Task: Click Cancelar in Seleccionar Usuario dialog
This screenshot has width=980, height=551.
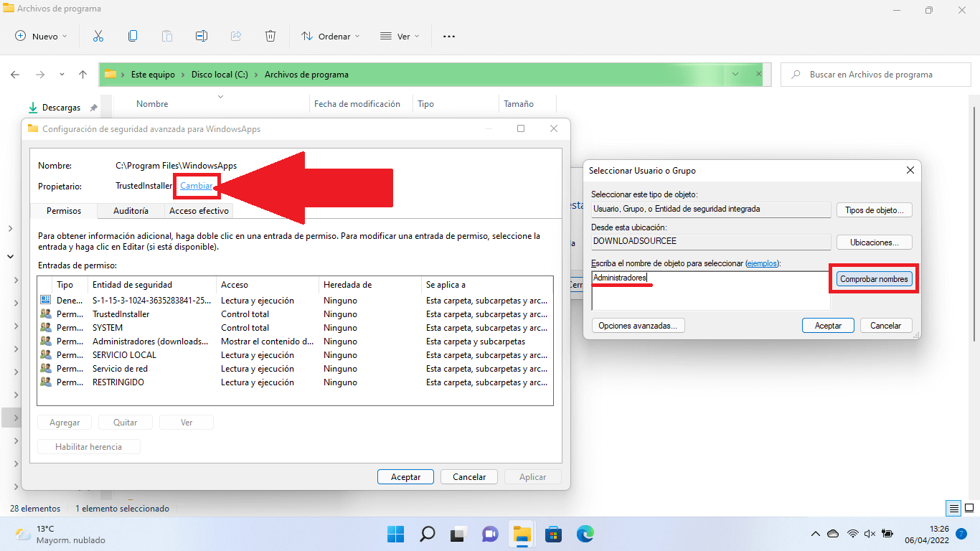Action: click(886, 326)
